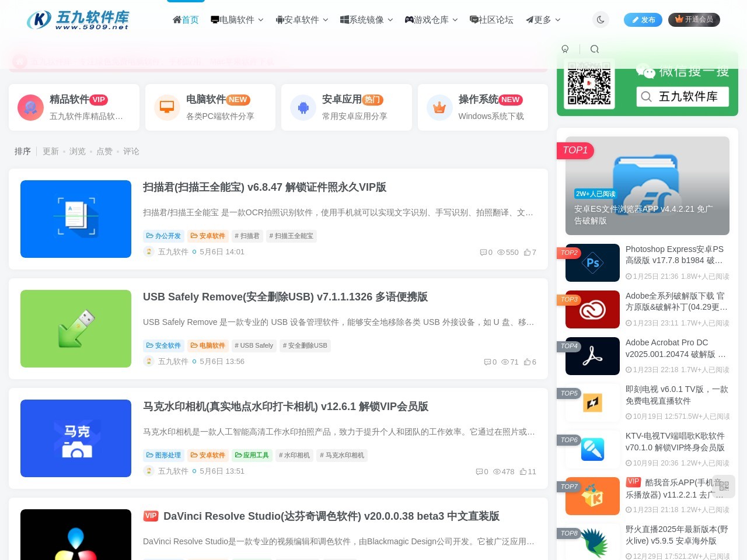Open 扫描君(扫描王全能宝) v6.8.47 article title
Image resolution: width=747 pixels, height=560 pixels.
pyautogui.click(x=264, y=187)
